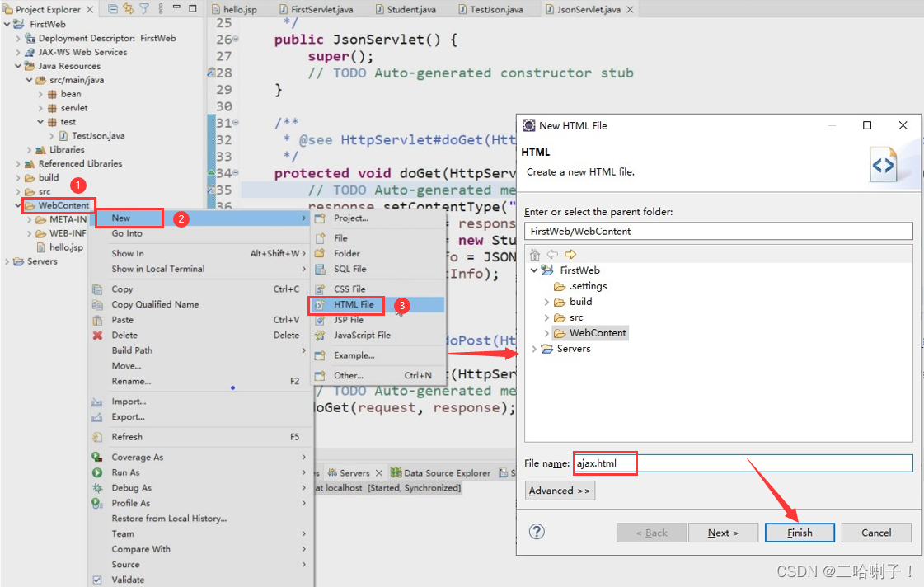
Task: Expand the build folder in the dialog tree
Action: [x=546, y=302]
